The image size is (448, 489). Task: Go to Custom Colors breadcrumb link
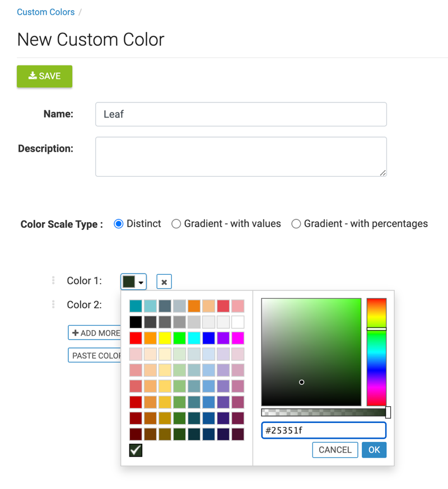coord(46,12)
